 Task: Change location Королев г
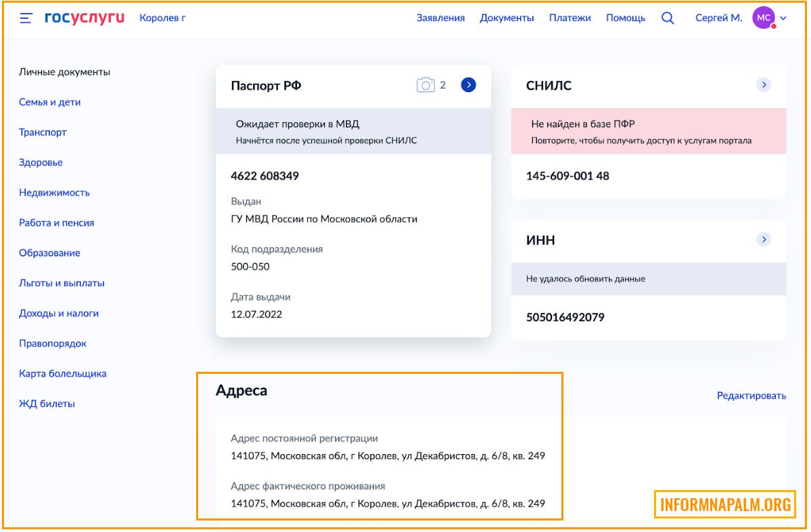coord(162,18)
